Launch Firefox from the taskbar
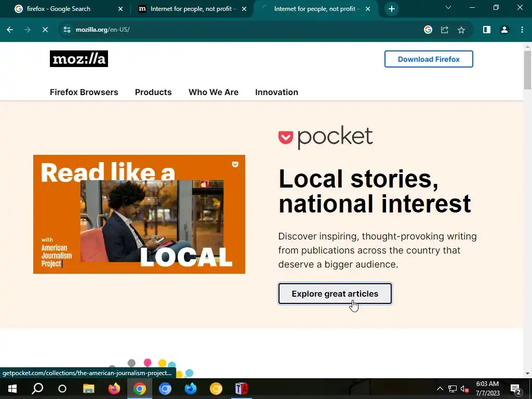This screenshot has width=532, height=399. click(x=114, y=389)
